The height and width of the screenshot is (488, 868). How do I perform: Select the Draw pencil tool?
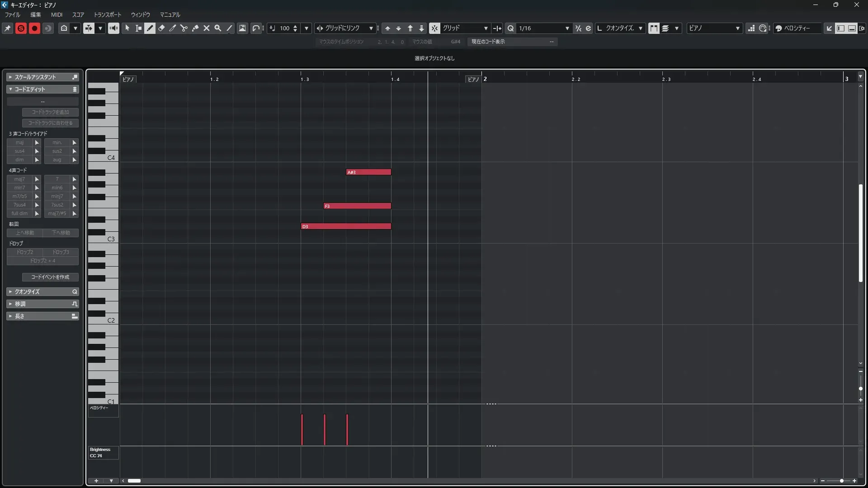click(x=150, y=28)
